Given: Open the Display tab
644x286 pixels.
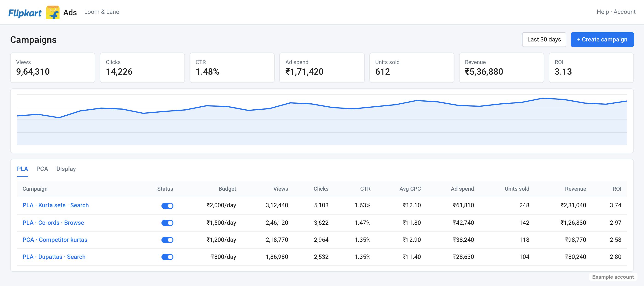Looking at the screenshot, I should [66, 169].
